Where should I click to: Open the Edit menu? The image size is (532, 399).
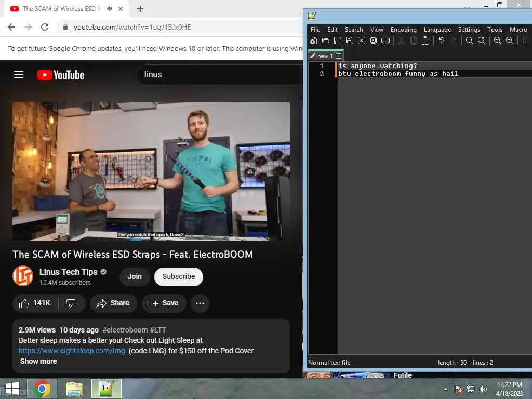tap(332, 30)
